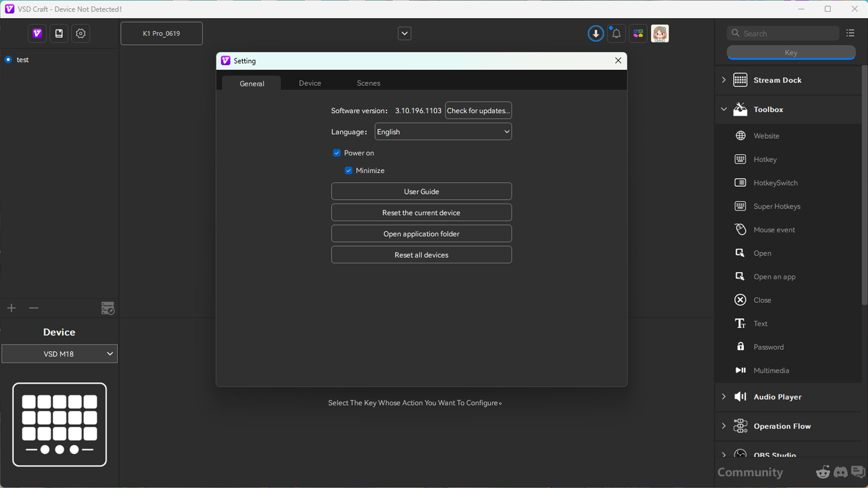Open the Scenes tab

pyautogui.click(x=368, y=83)
